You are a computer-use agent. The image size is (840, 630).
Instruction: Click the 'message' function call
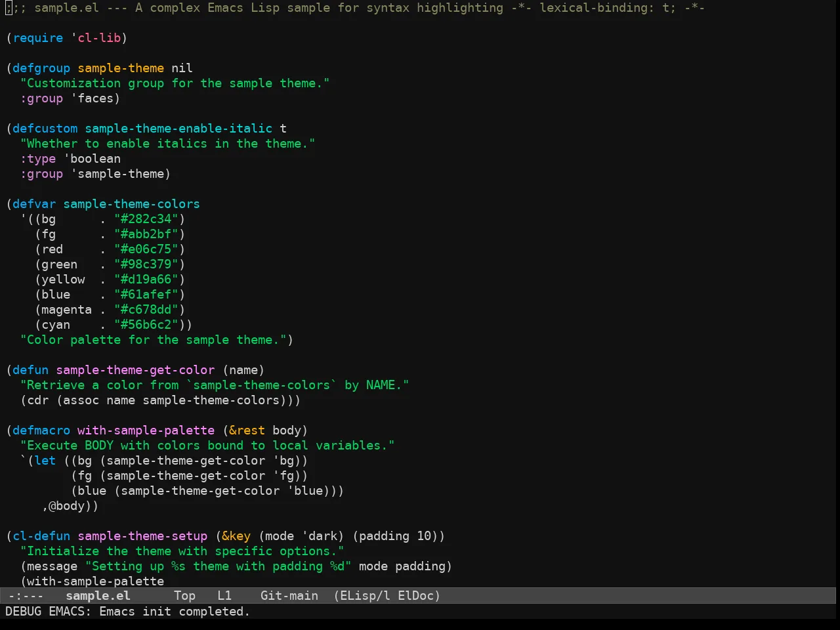[52, 566]
